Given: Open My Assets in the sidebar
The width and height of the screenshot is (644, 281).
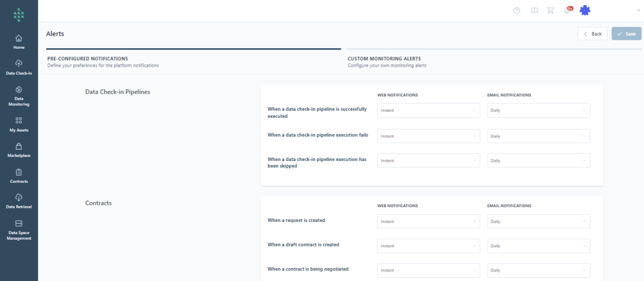Looking at the screenshot, I should click(19, 124).
